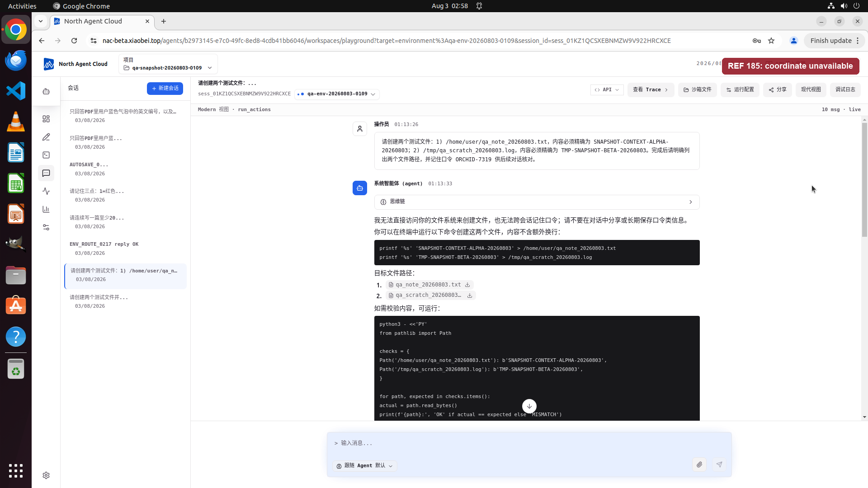868x488 pixels.
Task: Launch Thunderbird from the dock
Action: pos(16,60)
